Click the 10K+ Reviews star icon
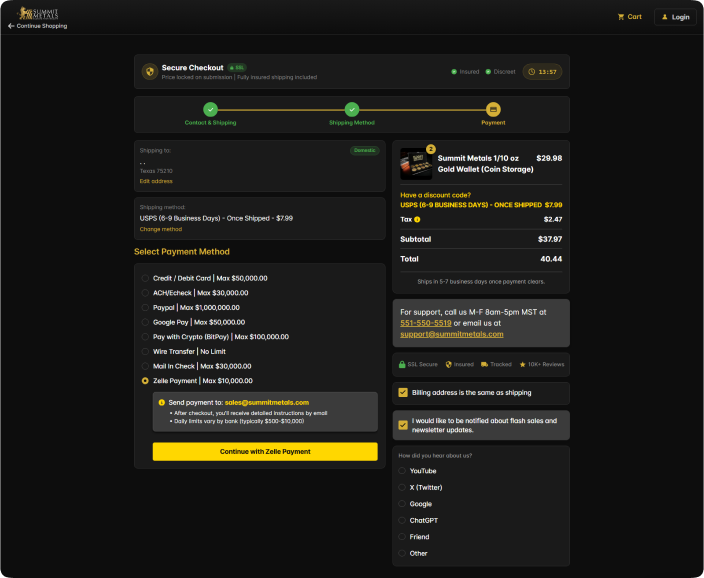The image size is (704, 578). 522,365
